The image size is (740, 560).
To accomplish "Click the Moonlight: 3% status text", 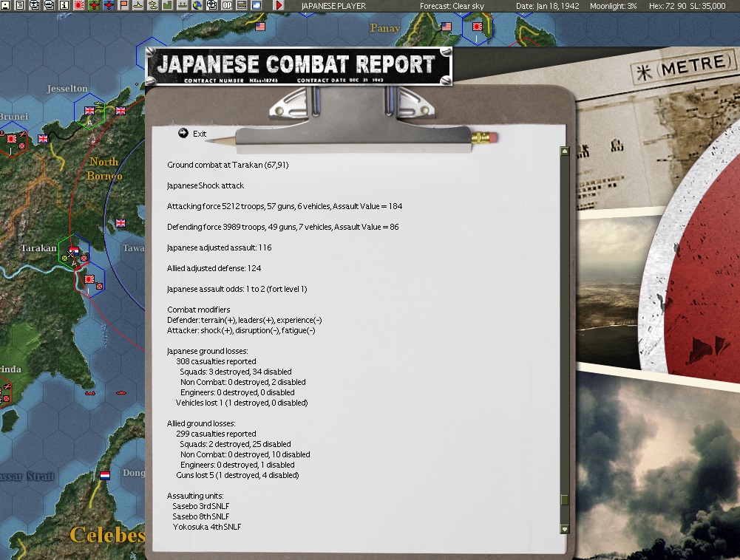I will coord(613,6).
